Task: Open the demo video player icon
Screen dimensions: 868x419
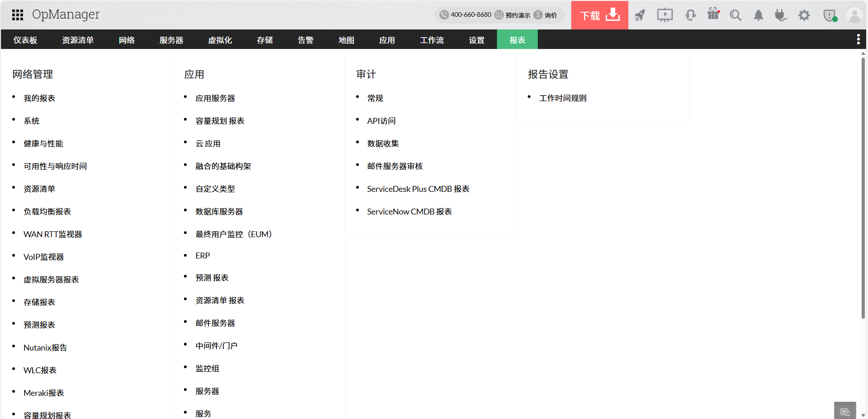Action: 665,15
